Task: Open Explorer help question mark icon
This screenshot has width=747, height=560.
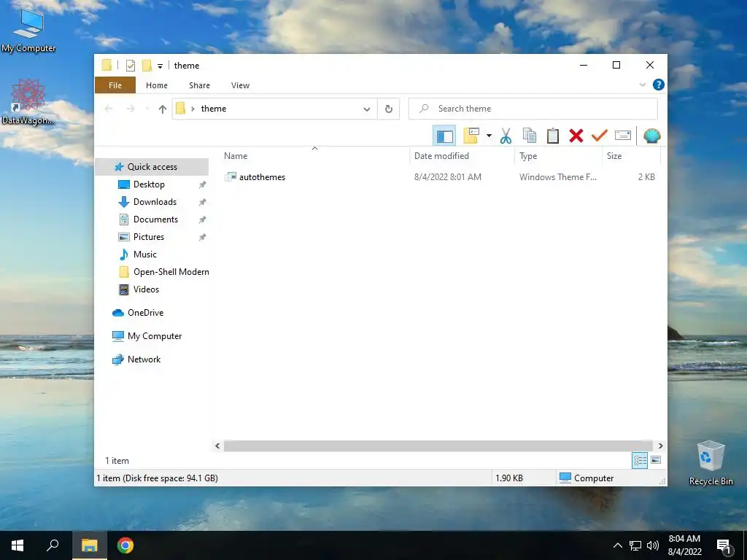Action: (x=659, y=85)
